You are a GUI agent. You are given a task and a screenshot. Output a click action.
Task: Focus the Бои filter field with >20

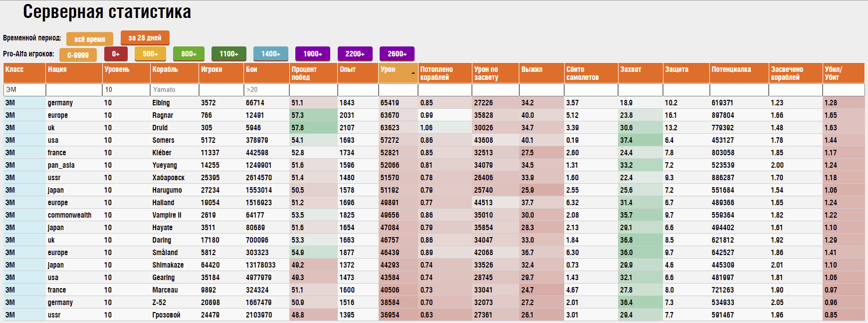267,90
